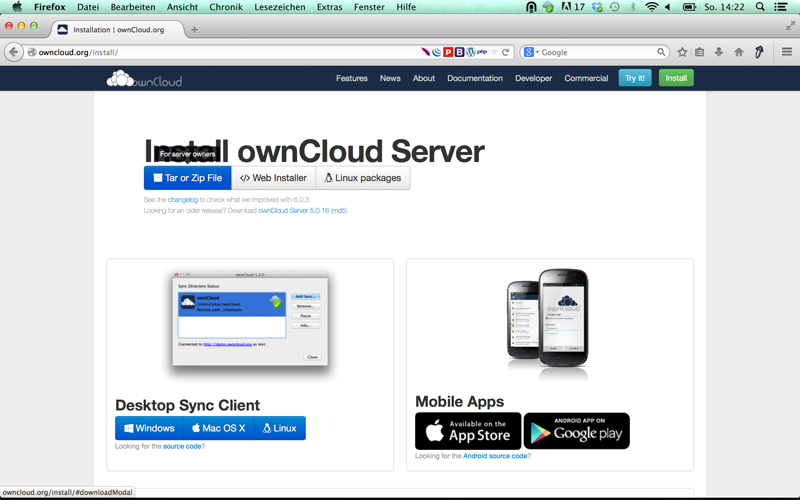Image resolution: width=800 pixels, height=500 pixels.
Task: Click the jQuery icon in the address bar
Action: 436,52
